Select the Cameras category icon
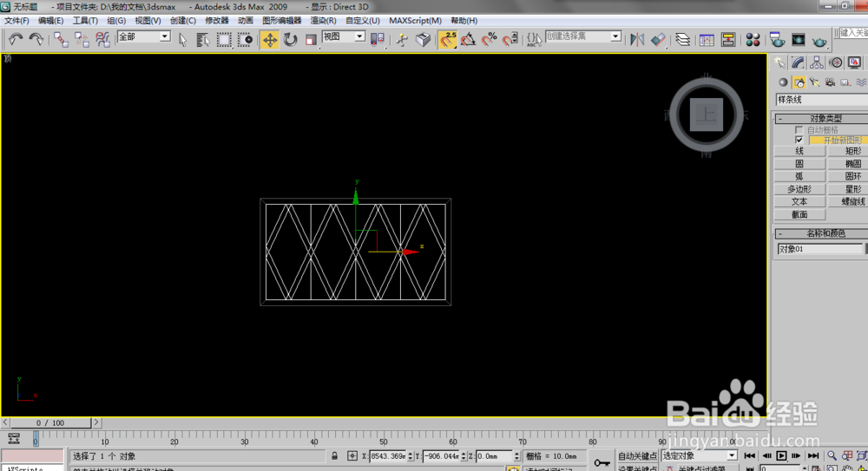 [830, 82]
